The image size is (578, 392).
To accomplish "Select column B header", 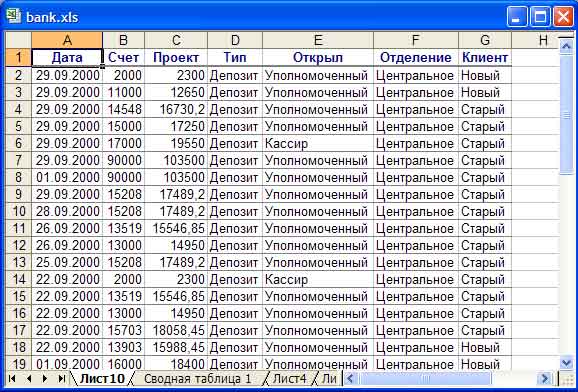I will tap(123, 40).
